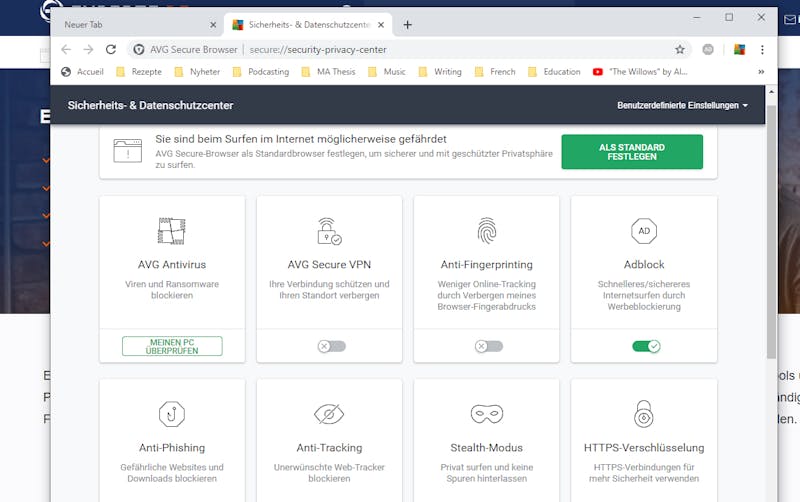Open the Rezepte bookmark folder
800x502 pixels.
pos(139,72)
